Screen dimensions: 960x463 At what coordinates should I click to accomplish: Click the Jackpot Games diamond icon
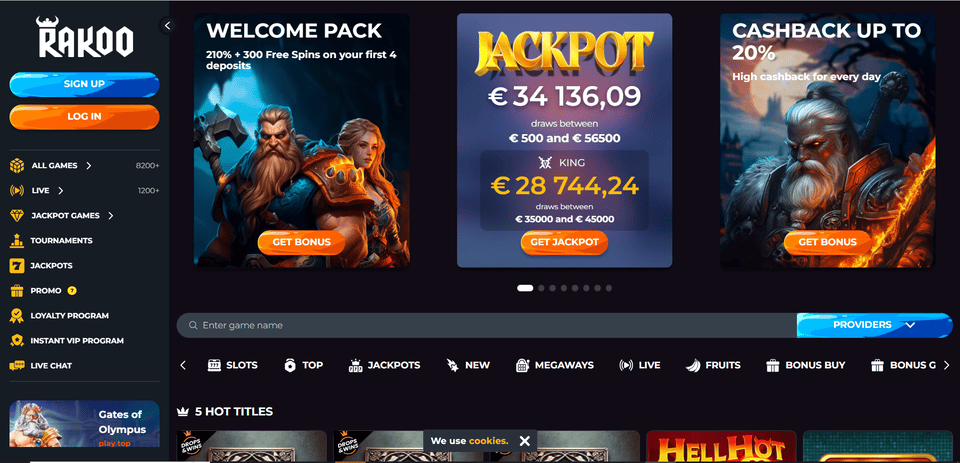(x=17, y=216)
